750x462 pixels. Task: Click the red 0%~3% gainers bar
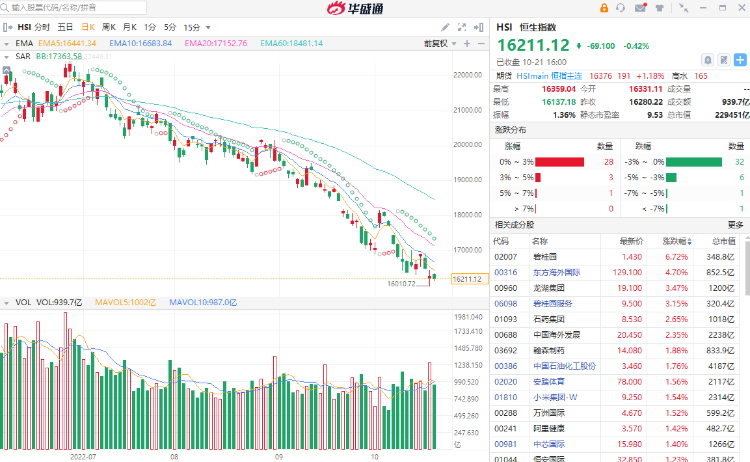coord(559,162)
